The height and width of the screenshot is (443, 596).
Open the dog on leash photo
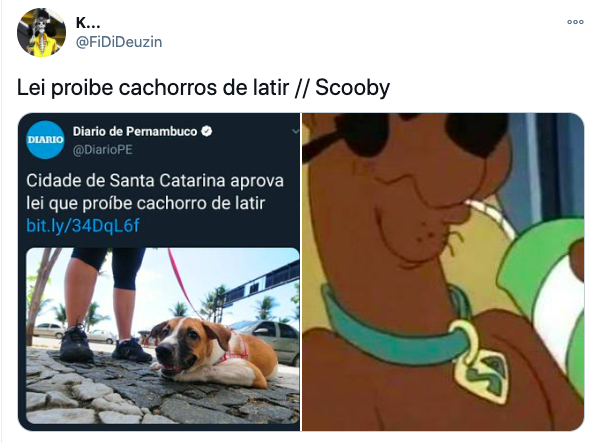click(163, 336)
